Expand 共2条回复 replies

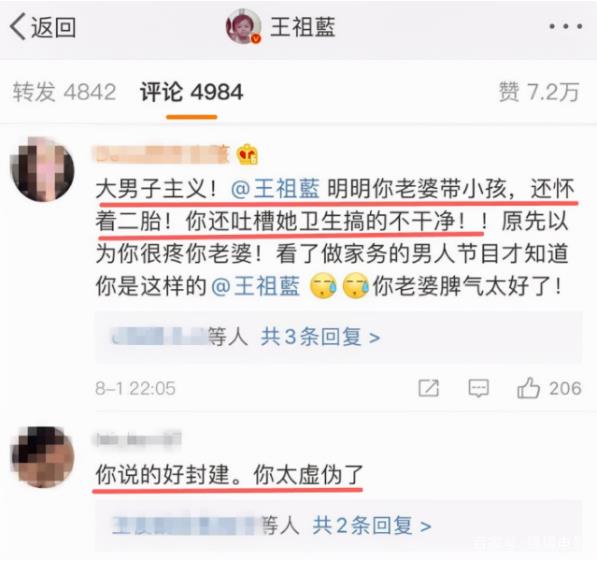tap(372, 525)
